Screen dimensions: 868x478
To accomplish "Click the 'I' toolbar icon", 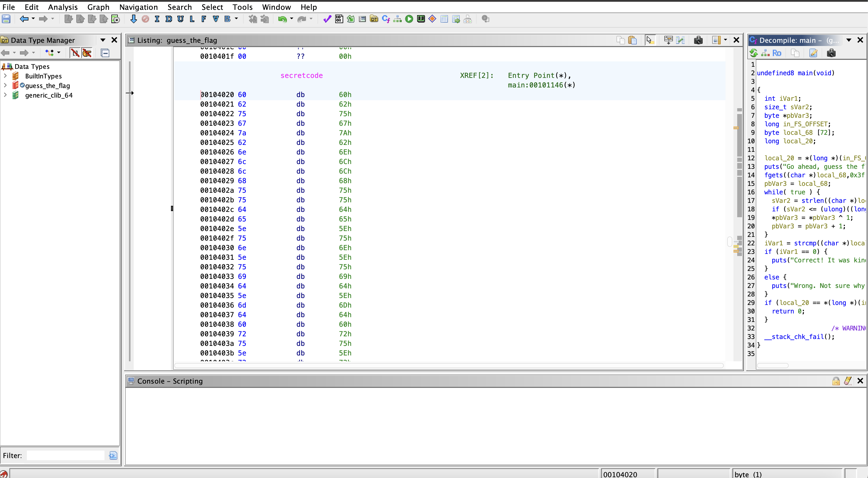I will coord(157,19).
